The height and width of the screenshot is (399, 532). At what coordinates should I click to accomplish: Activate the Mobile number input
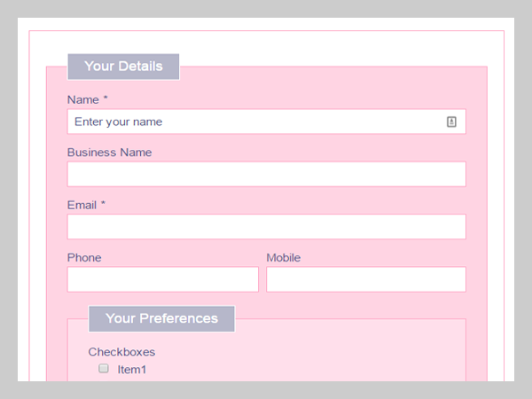[x=365, y=279]
